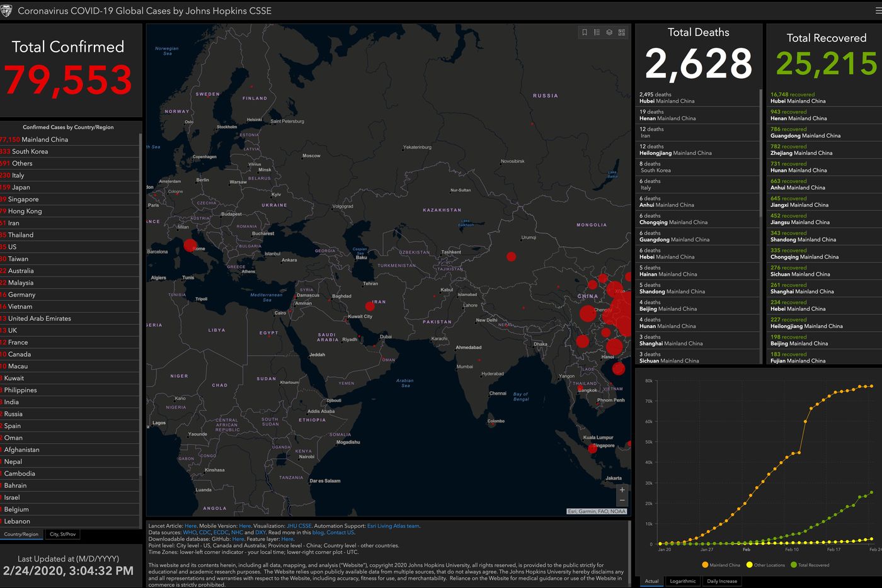Toggle Other Locations series in chart legend
This screenshot has height=588, width=882.
[x=765, y=565]
